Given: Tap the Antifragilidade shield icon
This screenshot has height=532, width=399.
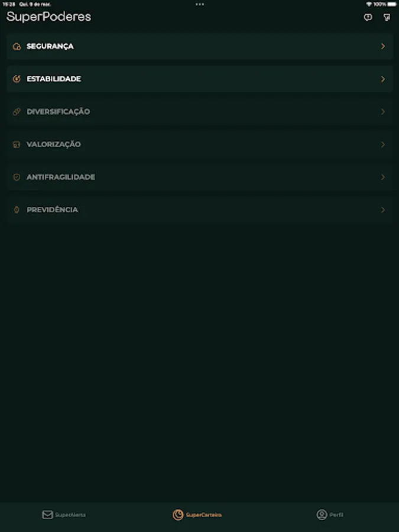Looking at the screenshot, I should tap(17, 177).
